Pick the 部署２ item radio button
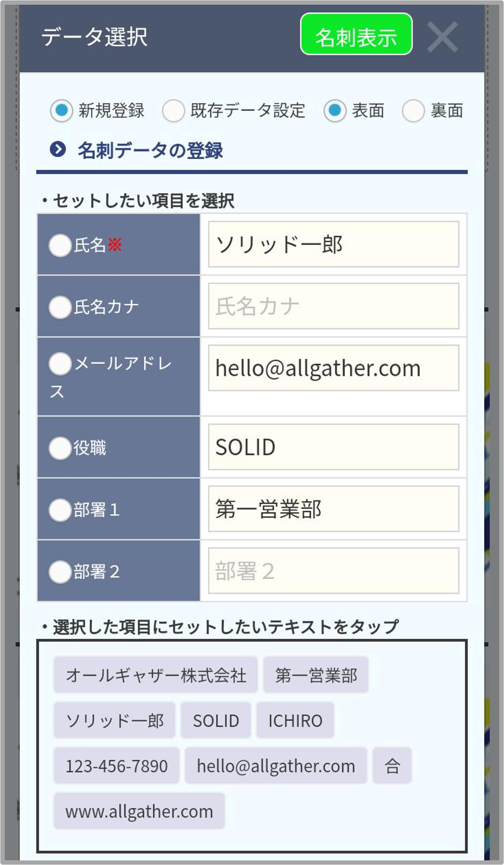 tap(60, 572)
